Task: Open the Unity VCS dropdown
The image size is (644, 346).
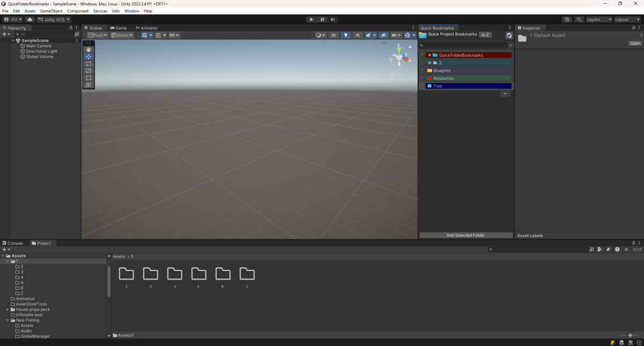Action: tap(54, 19)
